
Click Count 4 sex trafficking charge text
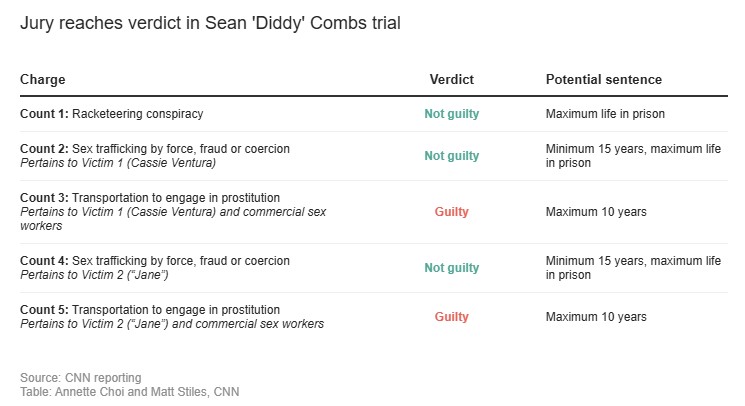tap(155, 261)
